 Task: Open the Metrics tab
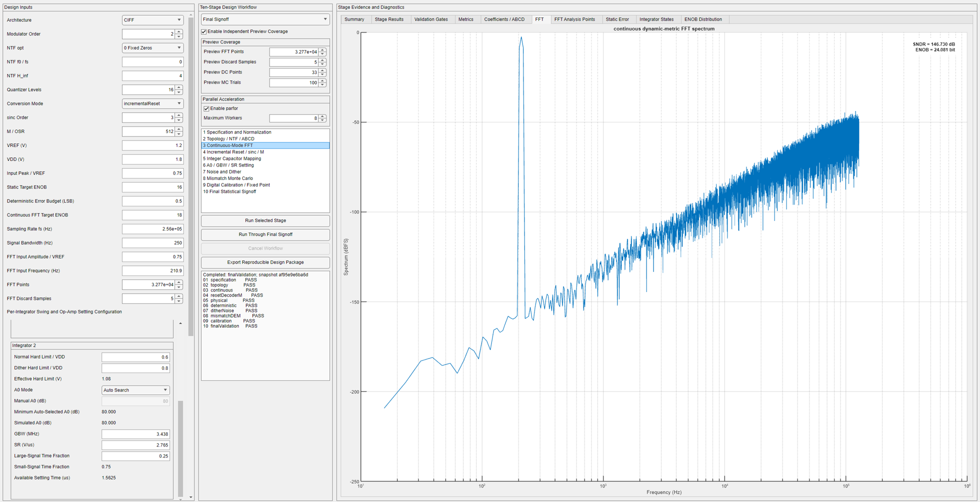pyautogui.click(x=465, y=19)
